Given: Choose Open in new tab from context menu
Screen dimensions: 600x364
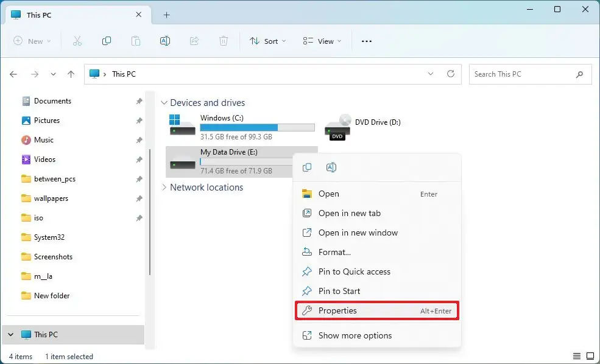Looking at the screenshot, I should coord(349,213).
